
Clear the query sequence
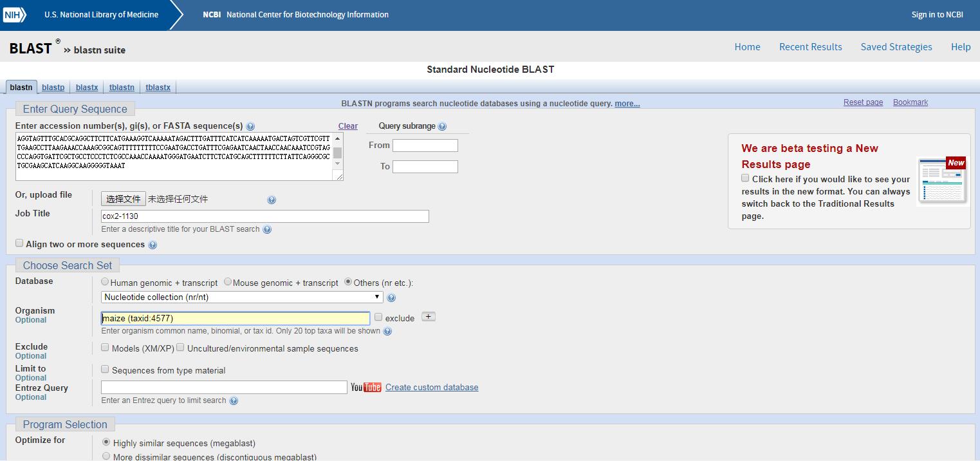[x=348, y=126]
